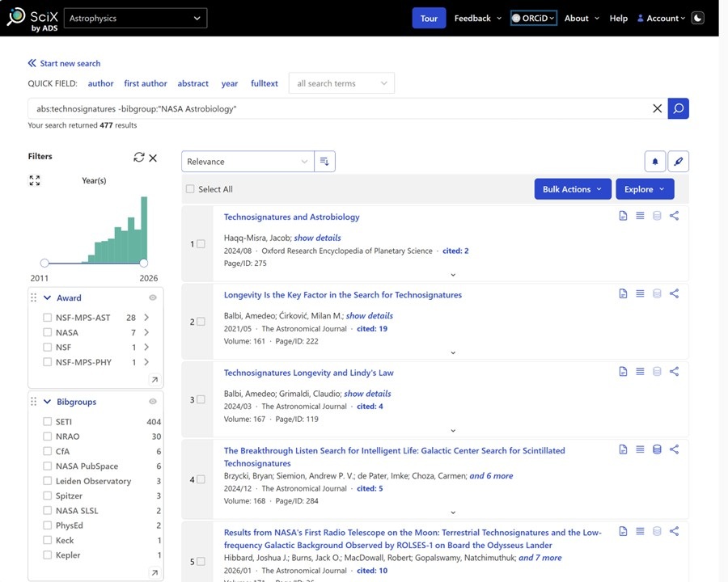The image size is (728, 582).
Task: Check the NASA award filter
Action: point(48,332)
